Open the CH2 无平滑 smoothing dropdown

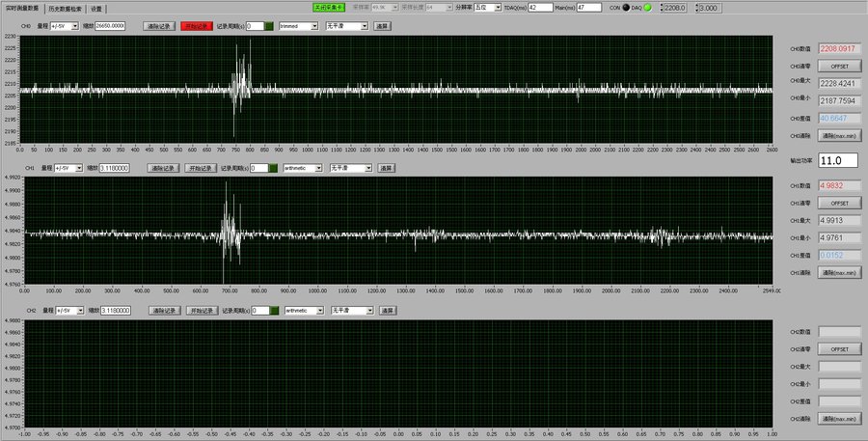click(352, 311)
